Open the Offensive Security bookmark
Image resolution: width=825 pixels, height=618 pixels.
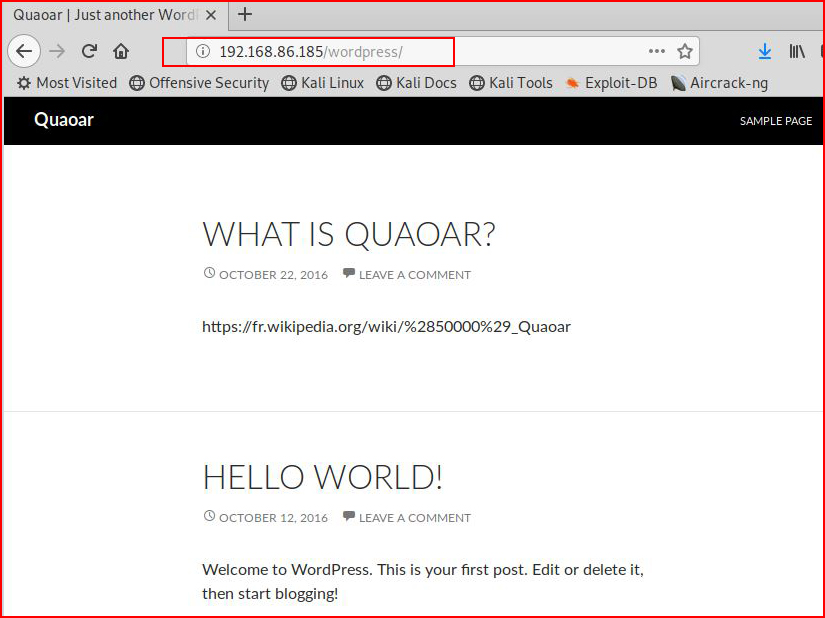(x=199, y=83)
